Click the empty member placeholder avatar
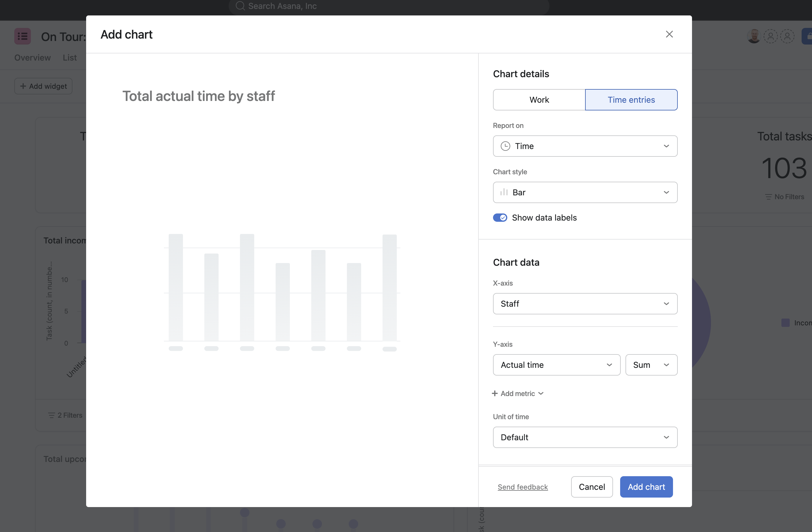812x532 pixels. pyautogui.click(x=770, y=36)
